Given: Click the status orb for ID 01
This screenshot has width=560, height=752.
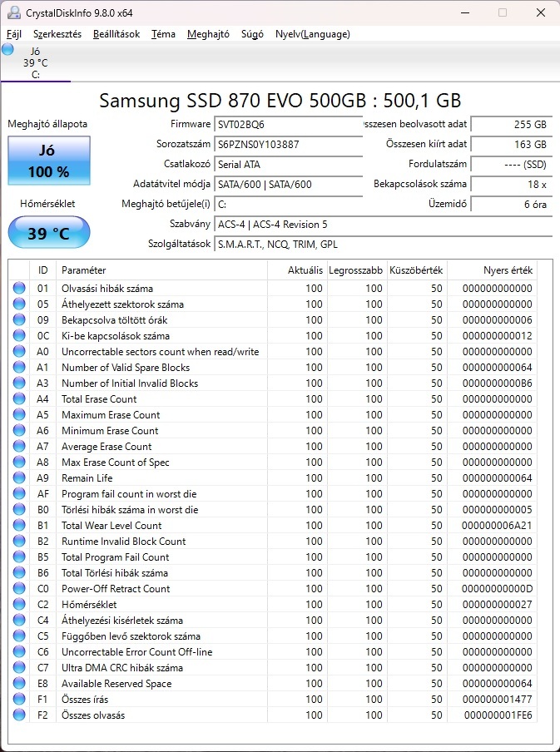Looking at the screenshot, I should [x=19, y=288].
